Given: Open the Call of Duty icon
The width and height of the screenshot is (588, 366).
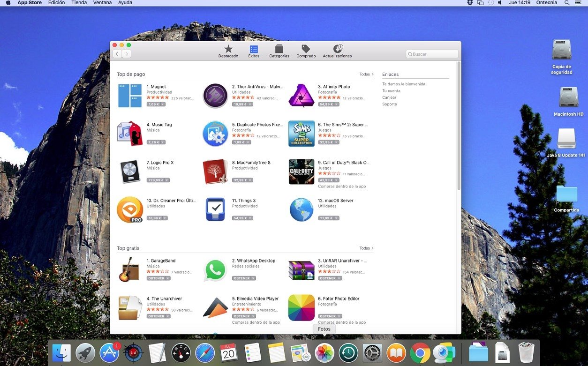Looking at the screenshot, I should [302, 172].
